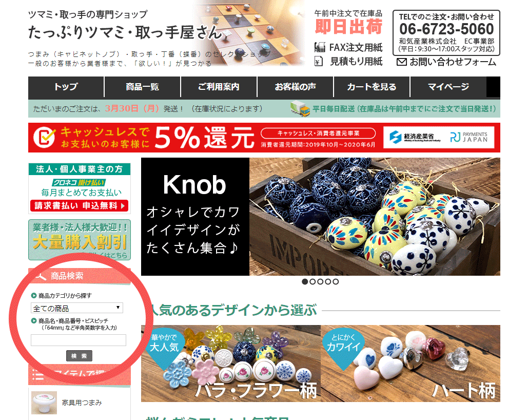Open the ハート柄 design category image
Screen dimensions: 527x420
click(411, 364)
